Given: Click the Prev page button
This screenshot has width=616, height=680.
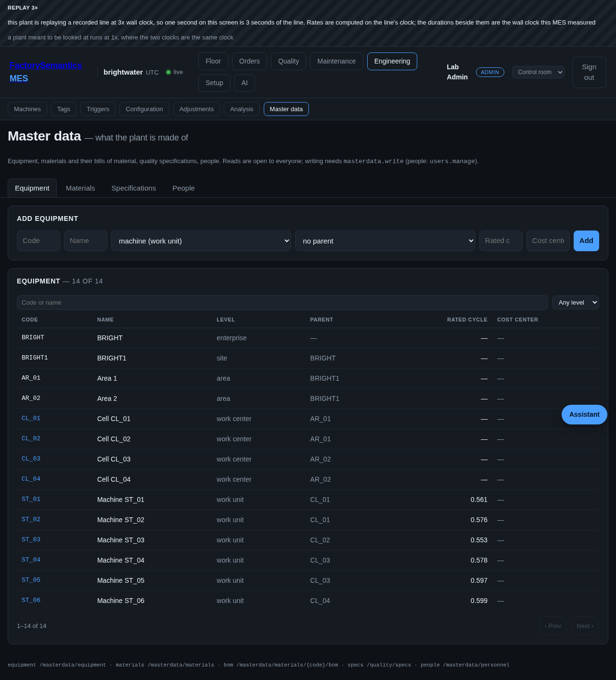Looking at the screenshot, I should click(x=553, y=626).
